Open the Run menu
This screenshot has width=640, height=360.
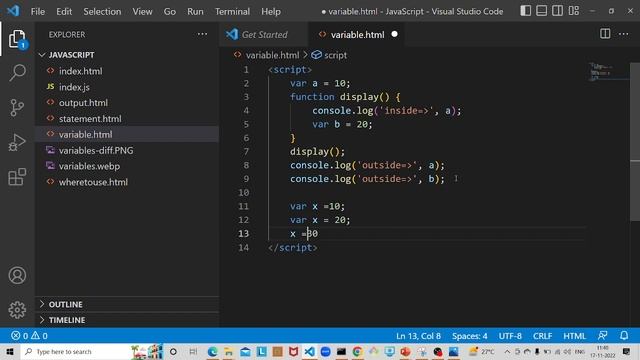click(x=195, y=11)
